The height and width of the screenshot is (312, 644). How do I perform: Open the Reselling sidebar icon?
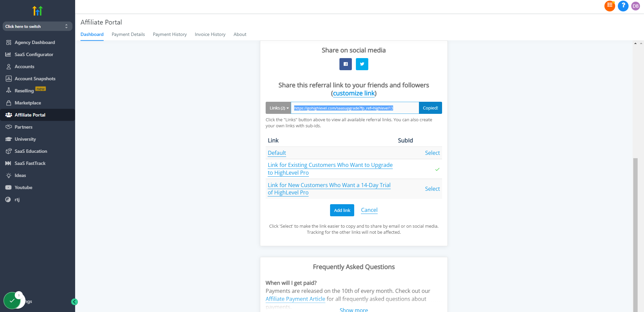click(x=9, y=90)
